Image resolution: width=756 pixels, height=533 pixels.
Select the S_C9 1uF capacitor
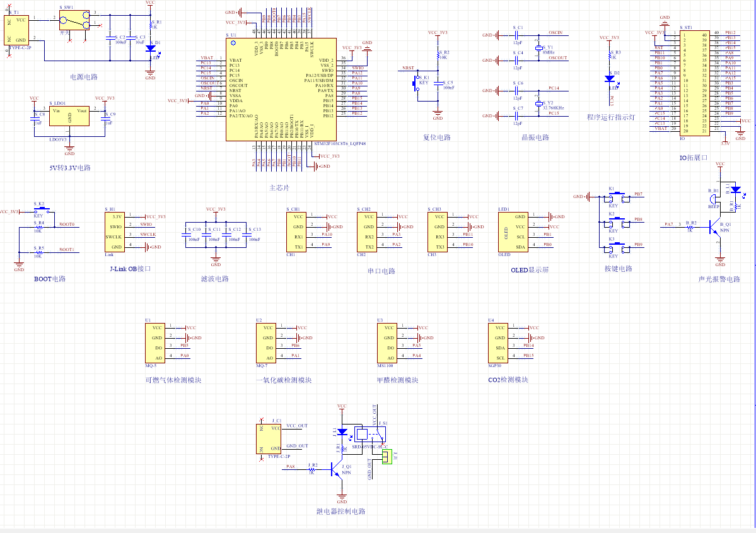coord(105,119)
